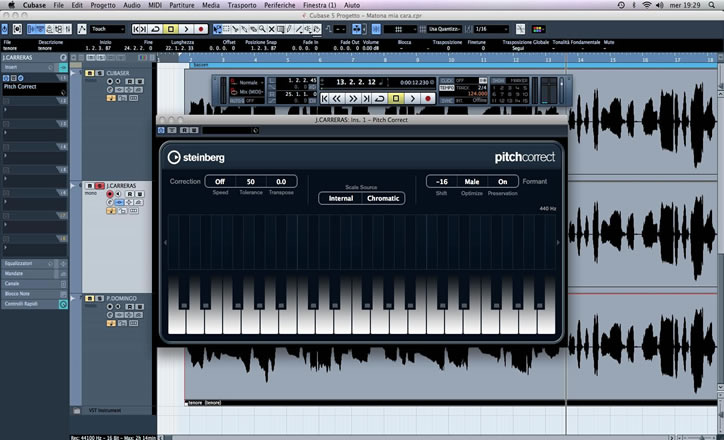Toggle monitor on J.CARRERAS track
This screenshot has width=724, height=440.
point(118,194)
